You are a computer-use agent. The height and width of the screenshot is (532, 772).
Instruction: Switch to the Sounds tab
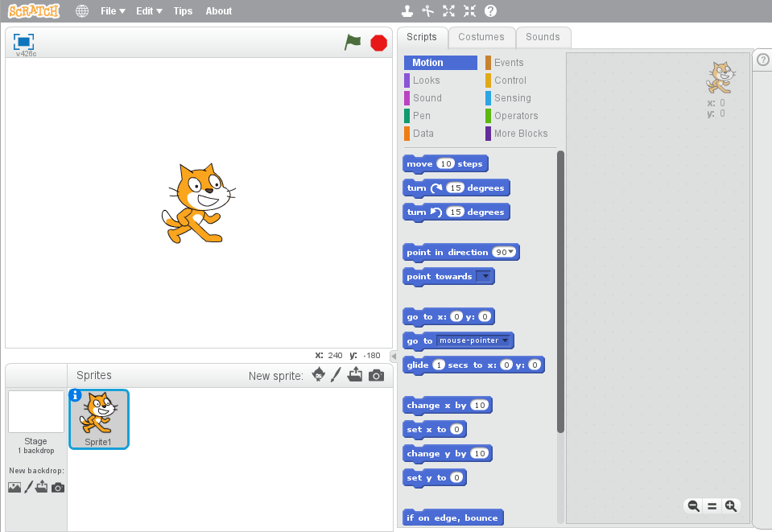click(x=543, y=37)
